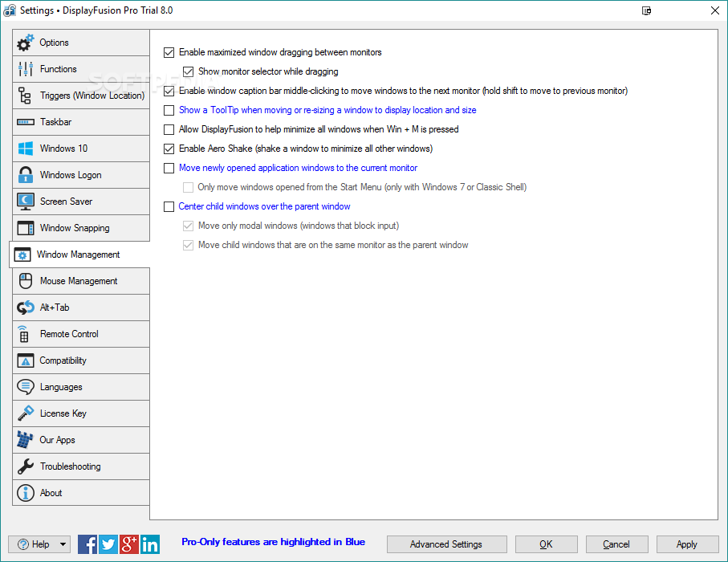Open the Troubleshooting tab
This screenshot has height=562, width=728.
(81, 466)
